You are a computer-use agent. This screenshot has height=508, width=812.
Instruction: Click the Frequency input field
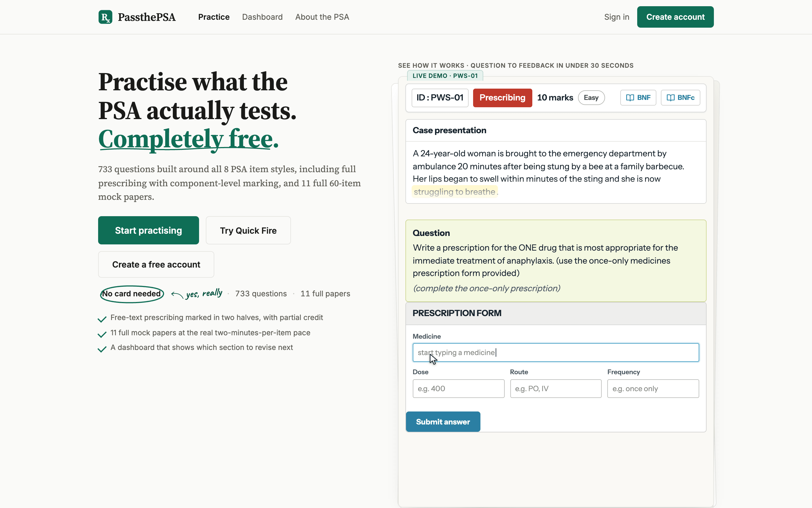pos(653,389)
